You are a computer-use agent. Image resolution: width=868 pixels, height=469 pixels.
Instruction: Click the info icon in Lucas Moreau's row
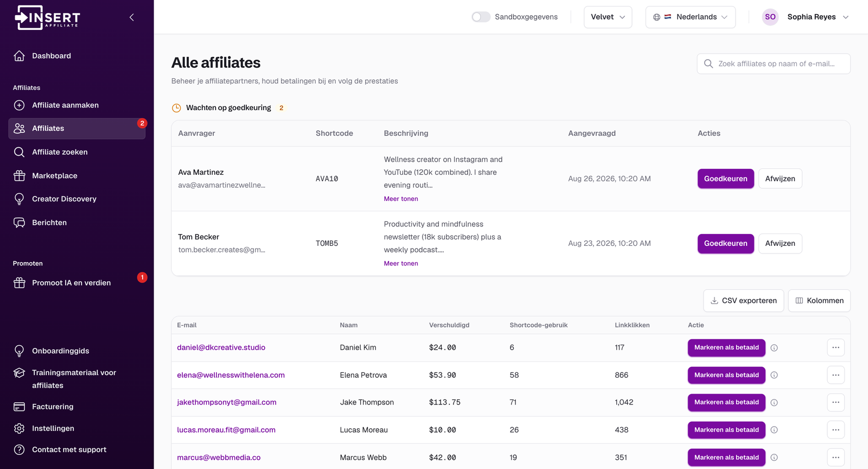(774, 430)
